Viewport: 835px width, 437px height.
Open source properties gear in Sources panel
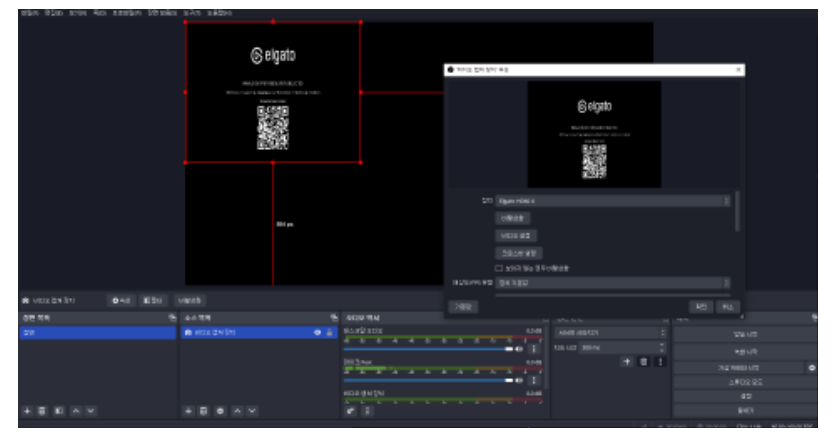click(x=220, y=411)
